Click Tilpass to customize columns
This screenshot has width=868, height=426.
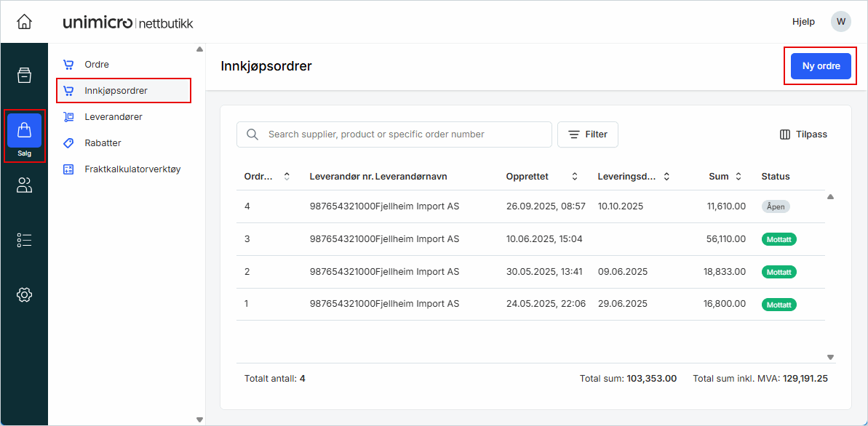point(803,134)
